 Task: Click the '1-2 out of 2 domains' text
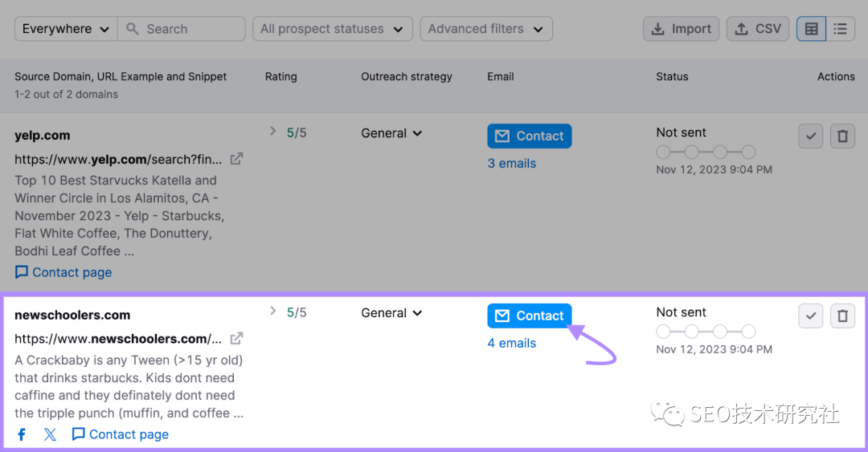point(67,95)
